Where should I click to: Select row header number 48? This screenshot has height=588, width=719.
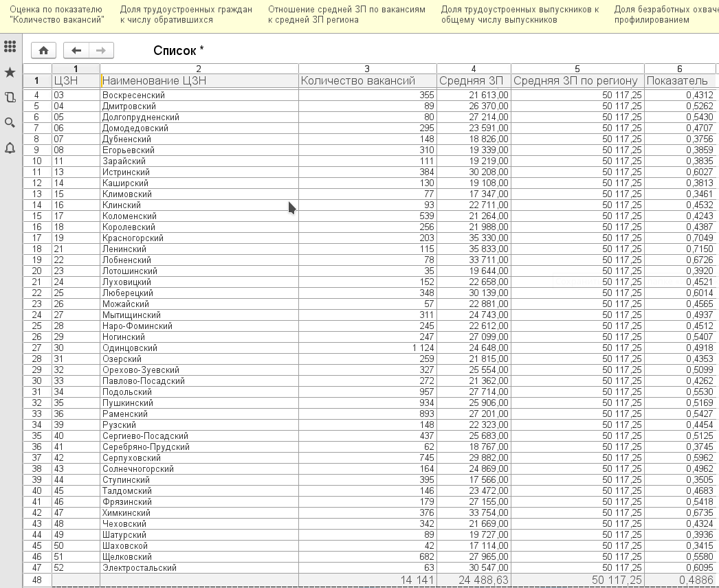tap(36, 580)
